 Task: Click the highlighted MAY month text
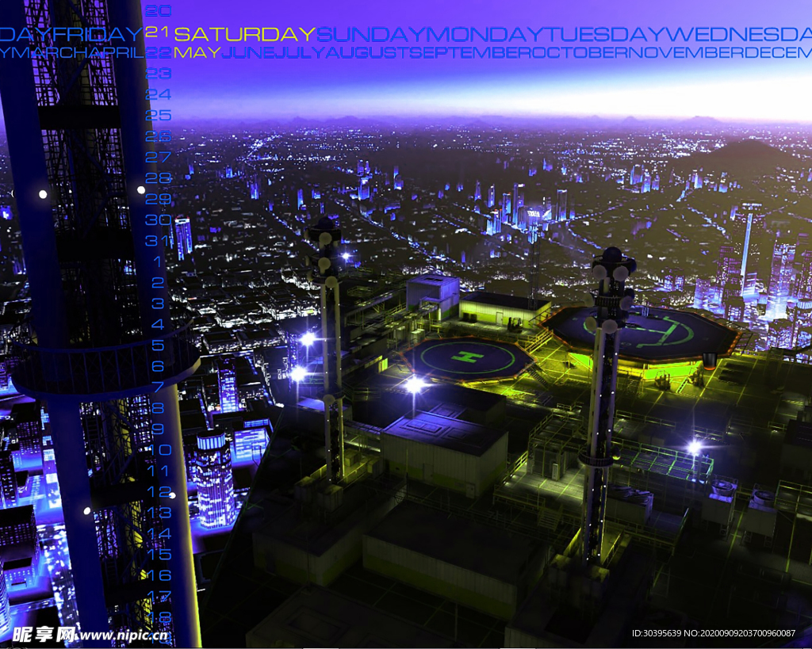[x=197, y=53]
